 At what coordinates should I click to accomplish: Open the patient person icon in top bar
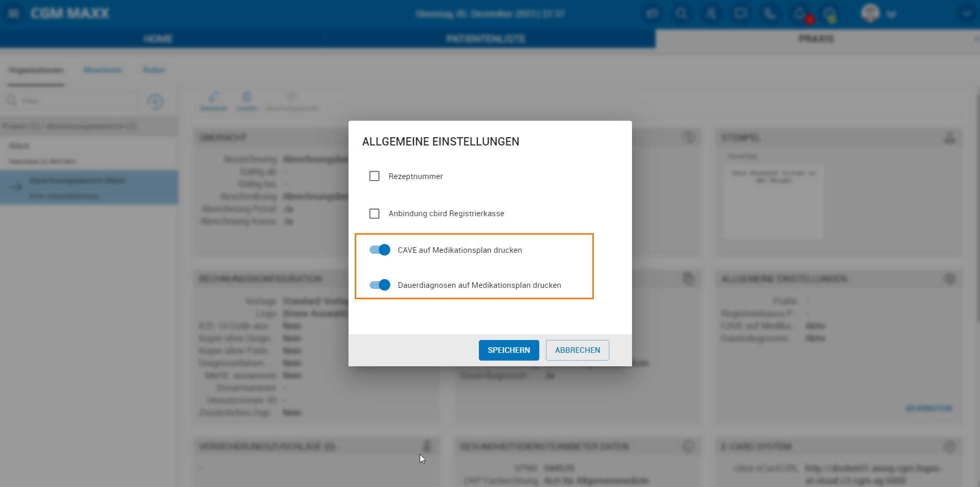pos(711,13)
